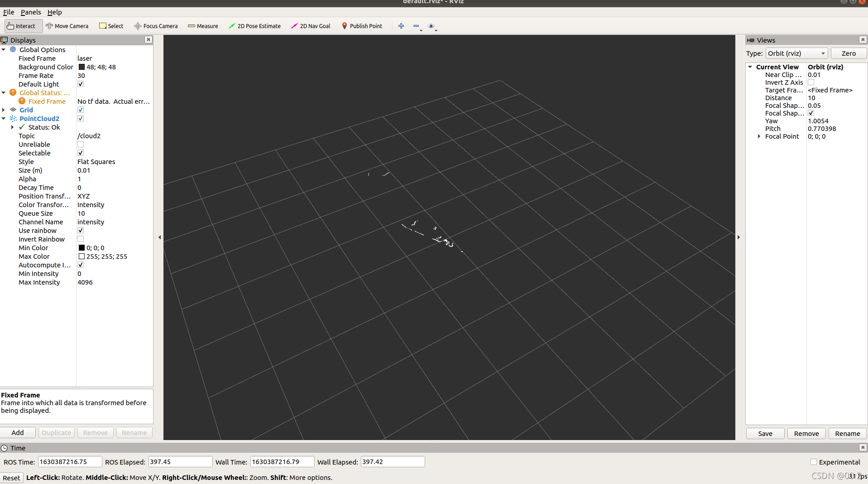This screenshot has height=484, width=868.
Task: Enable the Unreliable checkbox
Action: pos(81,144)
